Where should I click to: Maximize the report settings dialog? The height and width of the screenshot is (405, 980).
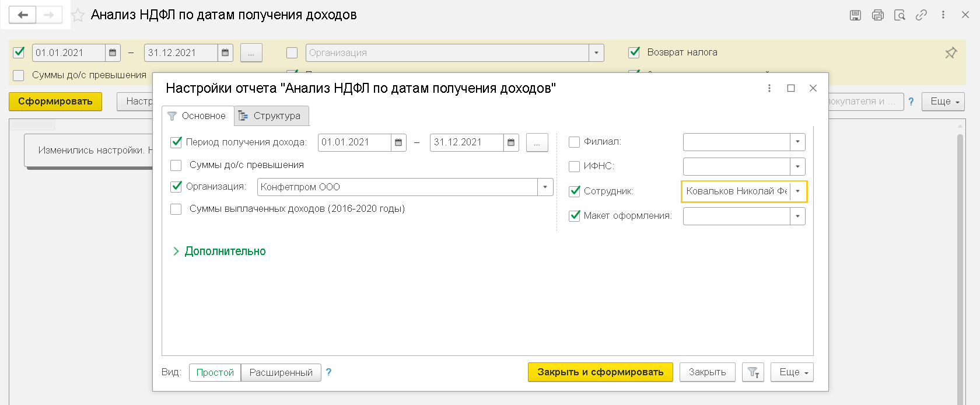[791, 88]
